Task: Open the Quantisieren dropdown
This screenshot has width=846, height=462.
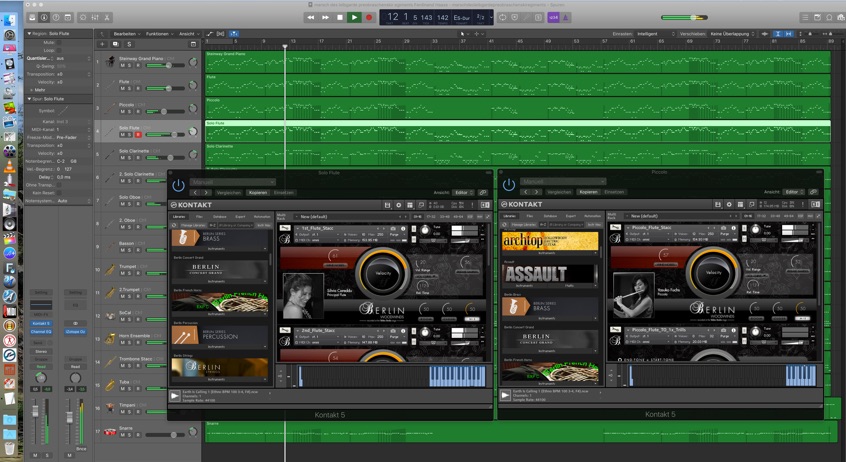Action: [x=73, y=58]
